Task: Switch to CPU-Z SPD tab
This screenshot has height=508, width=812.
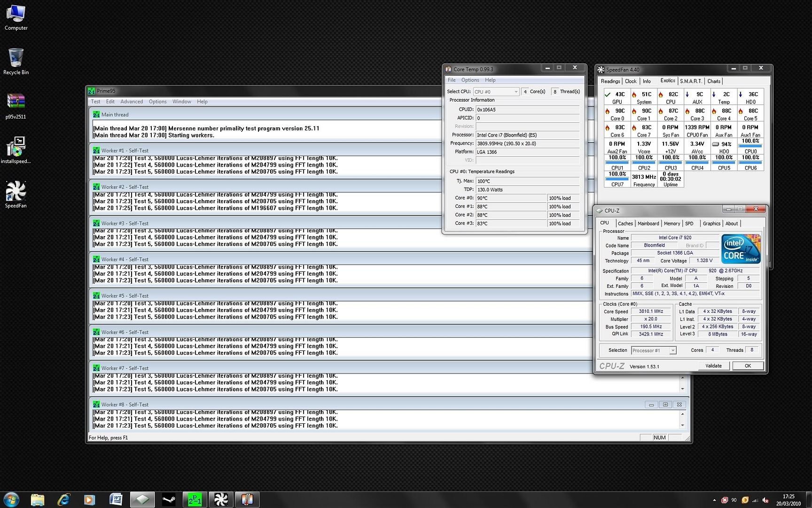Action: point(689,224)
